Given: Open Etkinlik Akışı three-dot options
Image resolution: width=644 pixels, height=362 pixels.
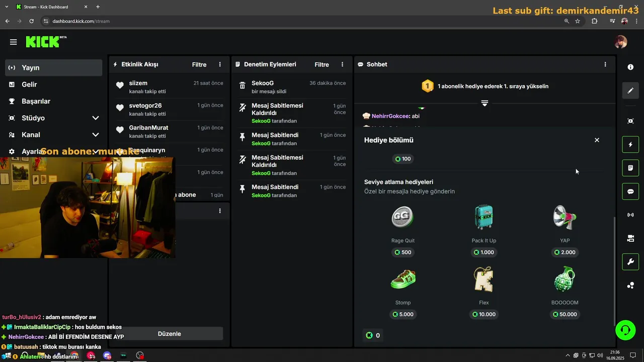Looking at the screenshot, I should (x=220, y=64).
